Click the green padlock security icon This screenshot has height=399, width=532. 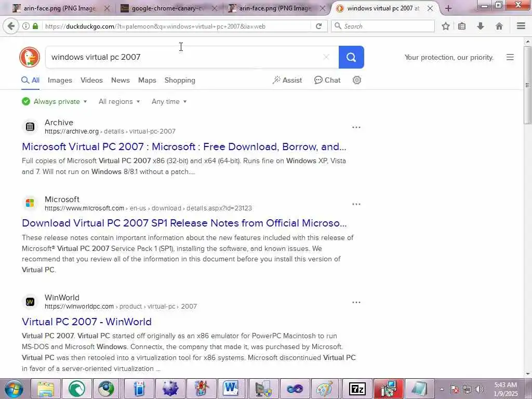35,26
